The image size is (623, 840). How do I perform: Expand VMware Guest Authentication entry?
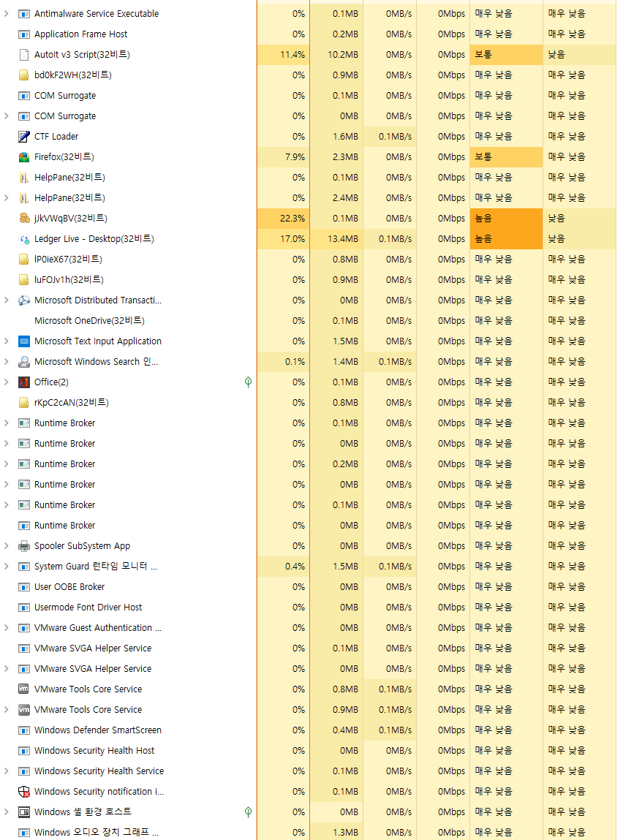click(x=7, y=628)
